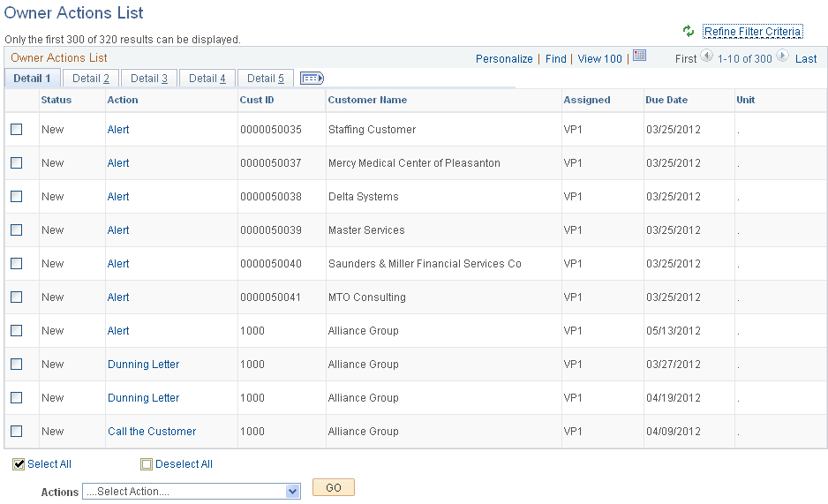This screenshot has height=504, width=828.
Task: Go to the Last page link
Action: [806, 58]
